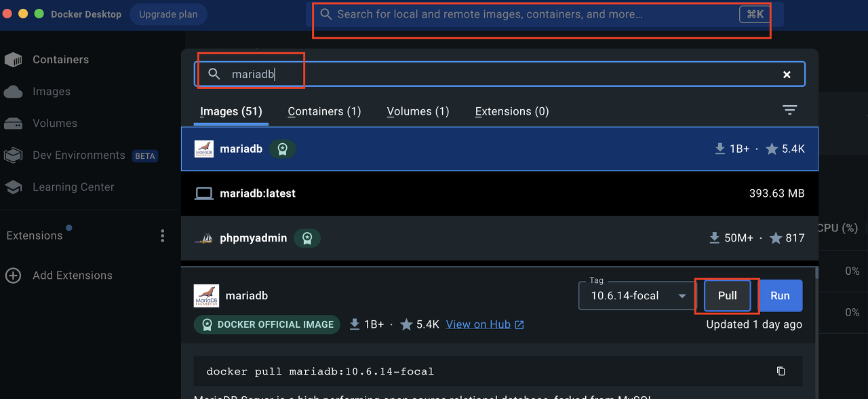Select the local mariadb:latest result

pos(500,193)
